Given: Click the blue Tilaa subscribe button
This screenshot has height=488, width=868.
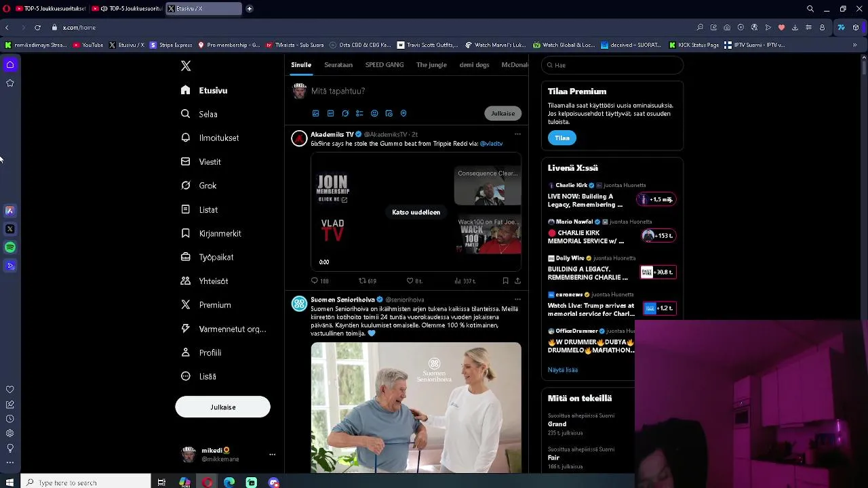Looking at the screenshot, I should pyautogui.click(x=562, y=138).
